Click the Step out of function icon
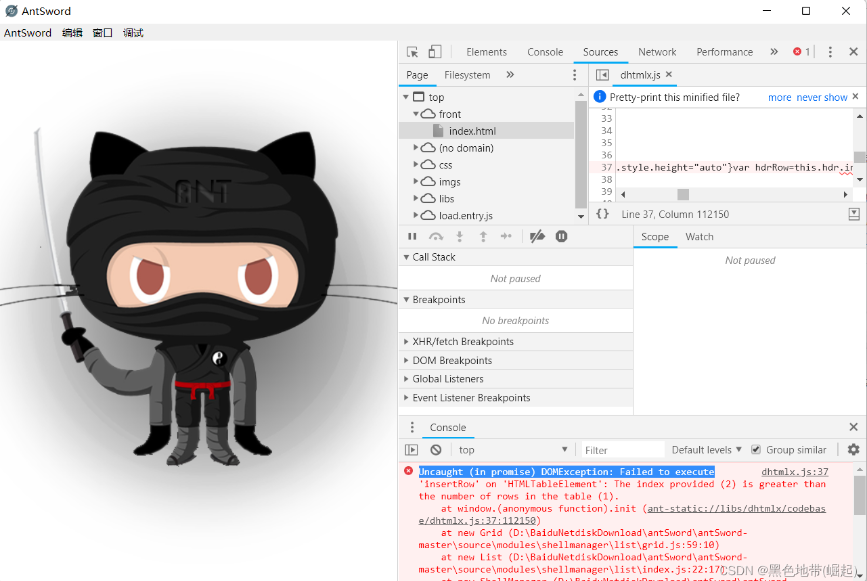867x581 pixels. point(483,237)
